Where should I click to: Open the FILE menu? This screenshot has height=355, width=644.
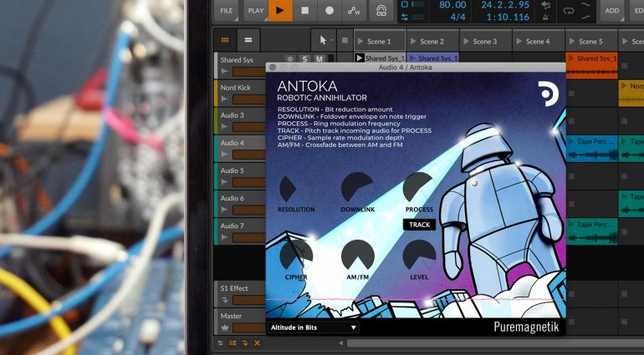pyautogui.click(x=226, y=11)
